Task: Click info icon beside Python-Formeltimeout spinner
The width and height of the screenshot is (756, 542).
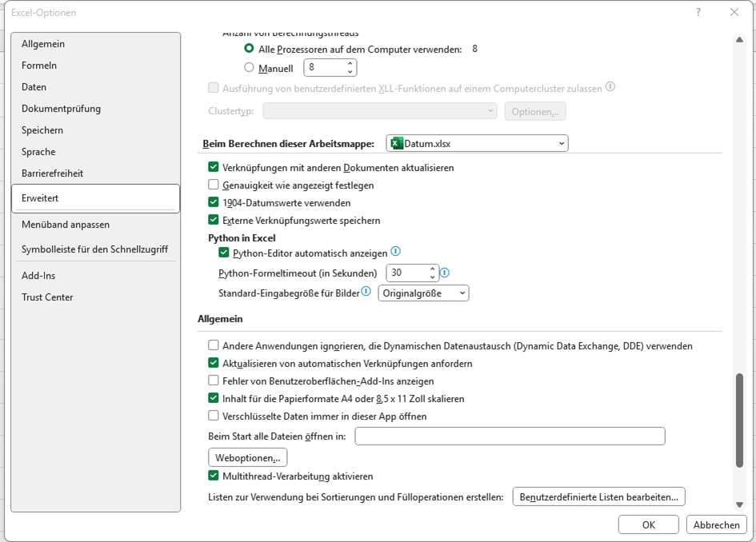Action: [x=445, y=273]
